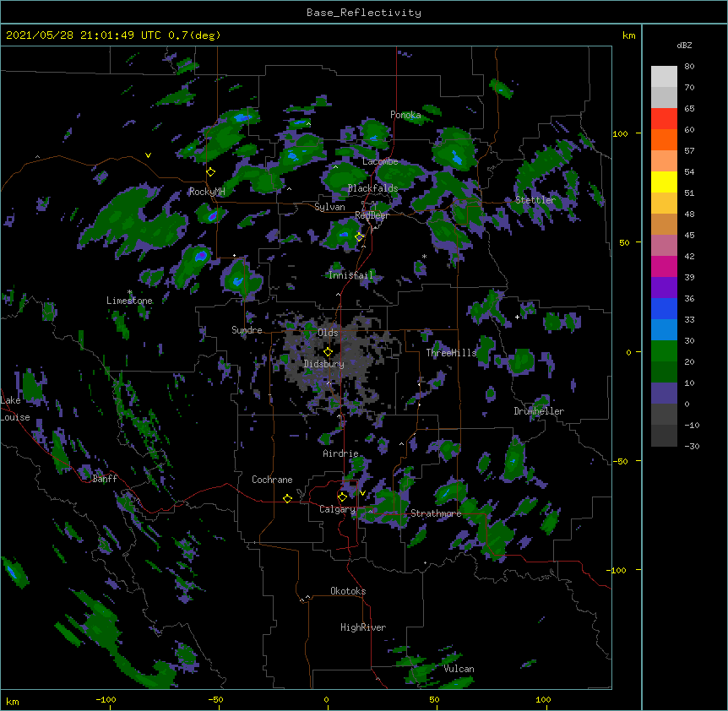Click the Lacombe city label

click(x=380, y=161)
